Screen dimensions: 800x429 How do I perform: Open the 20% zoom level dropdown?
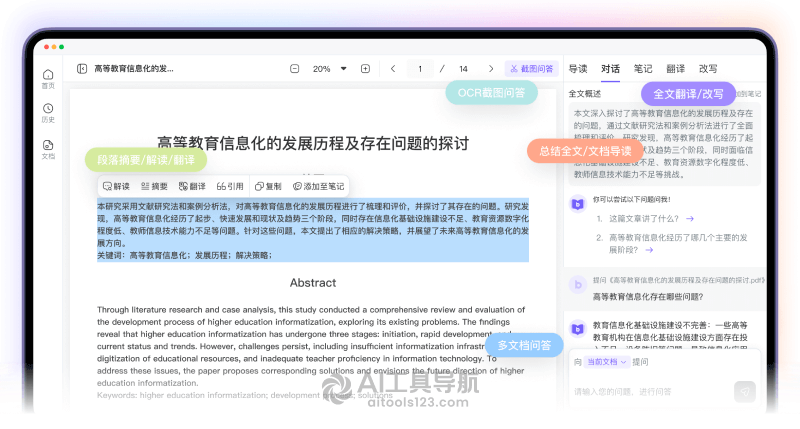coord(329,68)
